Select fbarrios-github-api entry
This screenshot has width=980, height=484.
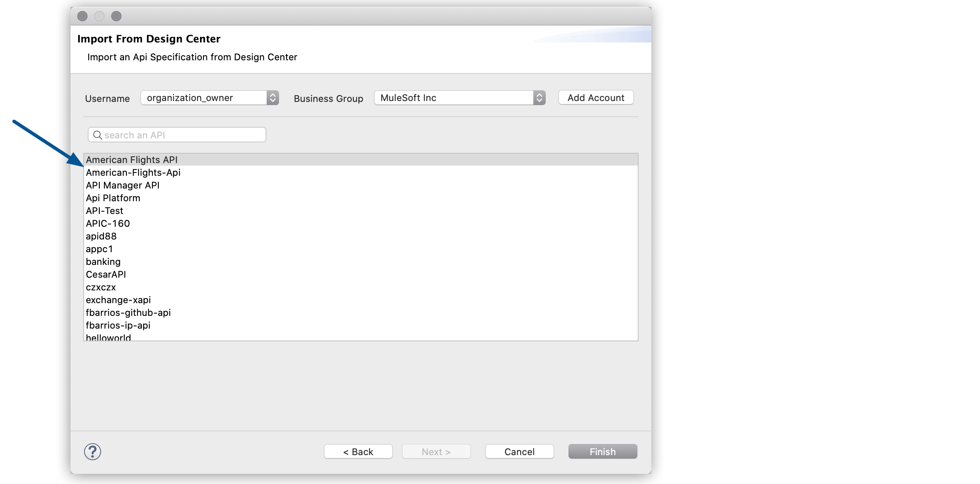point(129,312)
